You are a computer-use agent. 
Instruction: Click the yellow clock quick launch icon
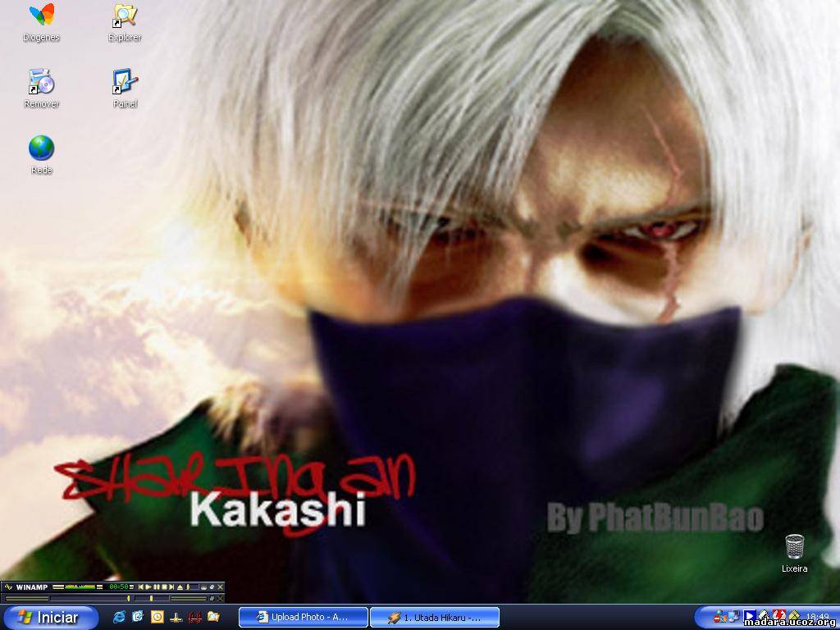tap(157, 616)
